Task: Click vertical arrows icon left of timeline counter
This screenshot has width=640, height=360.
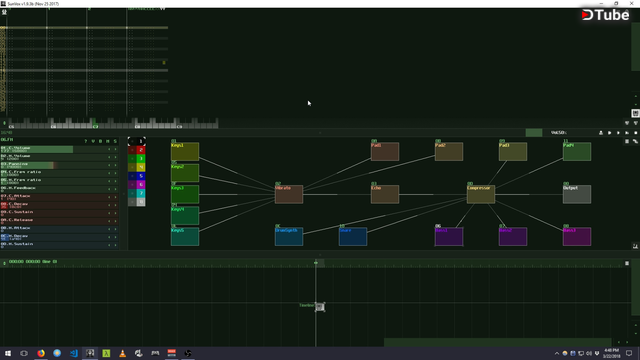Action: (x=4, y=263)
